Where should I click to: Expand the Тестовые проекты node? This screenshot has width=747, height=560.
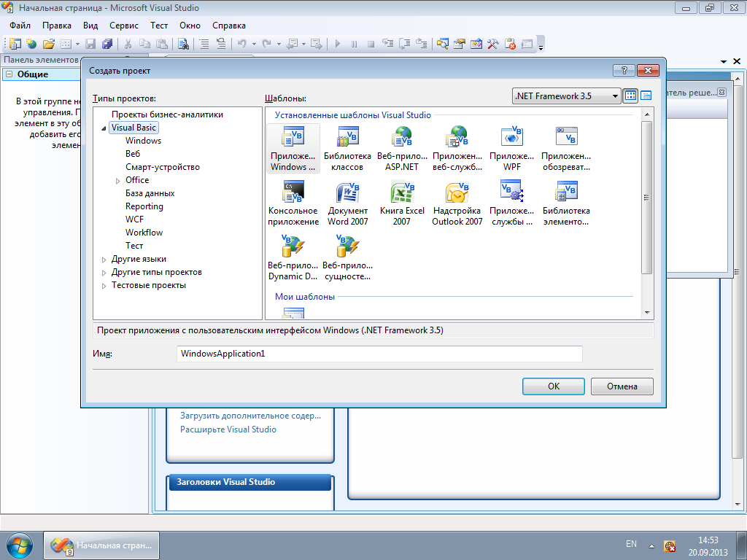click(x=104, y=286)
